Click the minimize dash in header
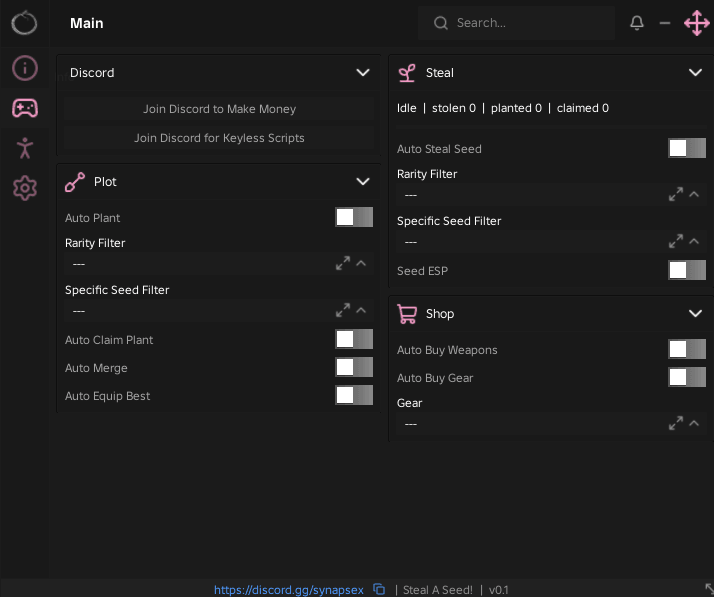This screenshot has height=597, width=714. (x=665, y=23)
